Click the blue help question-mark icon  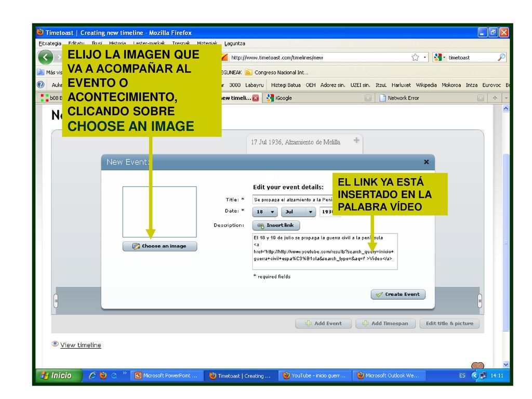point(41,85)
